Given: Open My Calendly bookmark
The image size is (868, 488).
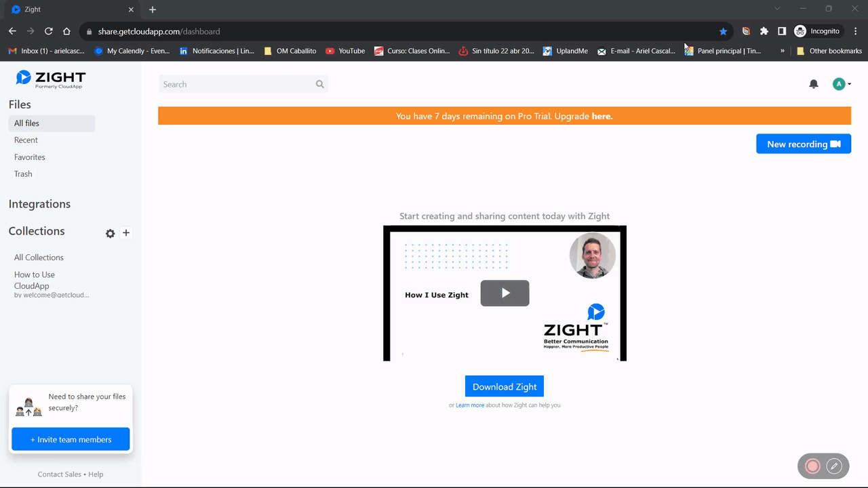Looking at the screenshot, I should tap(132, 51).
